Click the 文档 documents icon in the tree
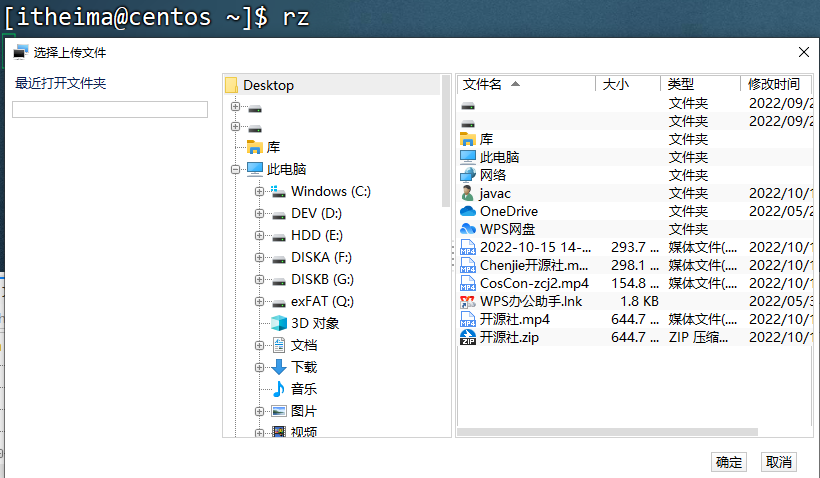 click(279, 345)
